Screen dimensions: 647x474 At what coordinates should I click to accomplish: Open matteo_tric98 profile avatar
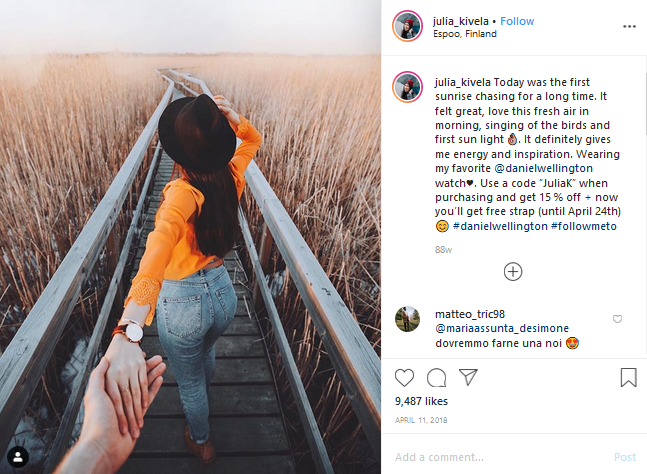pyautogui.click(x=407, y=319)
